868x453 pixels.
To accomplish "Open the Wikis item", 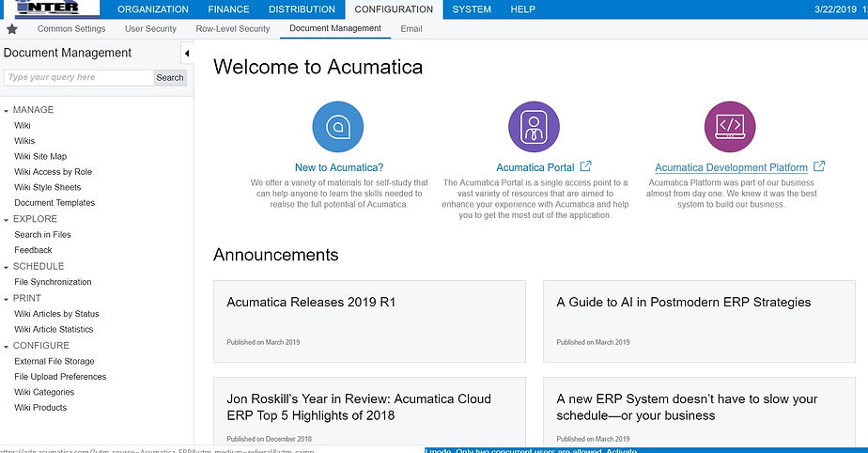I will 24,141.
